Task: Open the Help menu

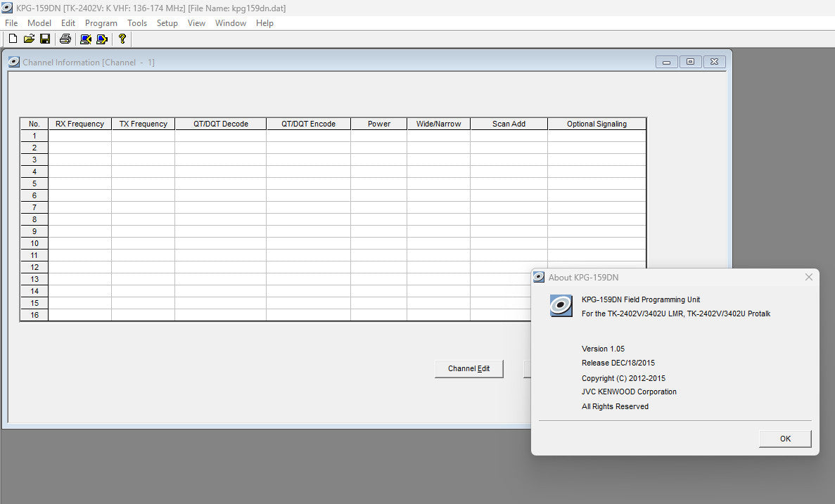Action: coord(264,23)
